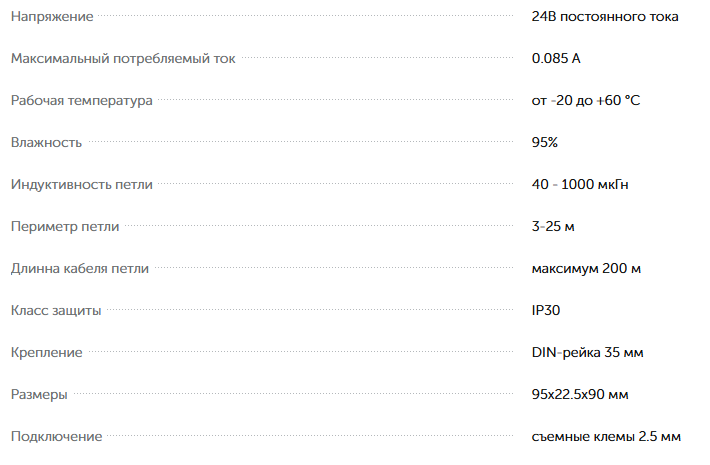Click the "Индуктивность петли" label
This screenshot has width=710, height=465.
pyautogui.click(x=82, y=185)
